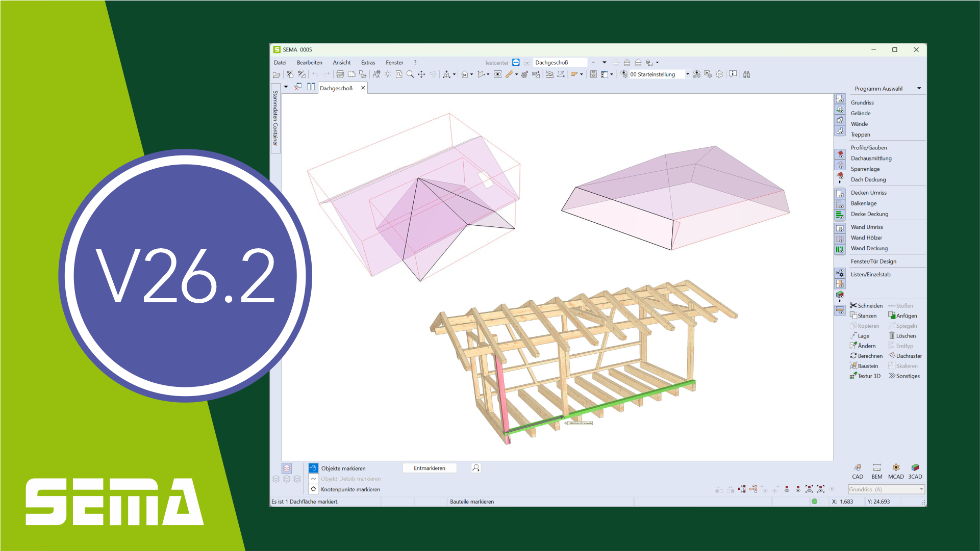Viewport: 980px width, 551px height.
Task: Open the file folder toolbar icon
Action: [277, 74]
